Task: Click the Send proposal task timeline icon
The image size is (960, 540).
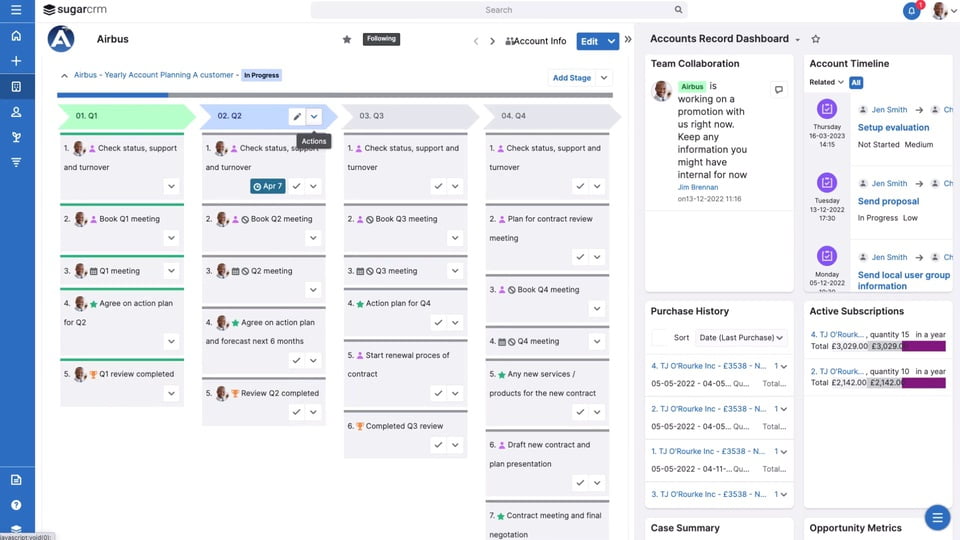Action: (827, 182)
